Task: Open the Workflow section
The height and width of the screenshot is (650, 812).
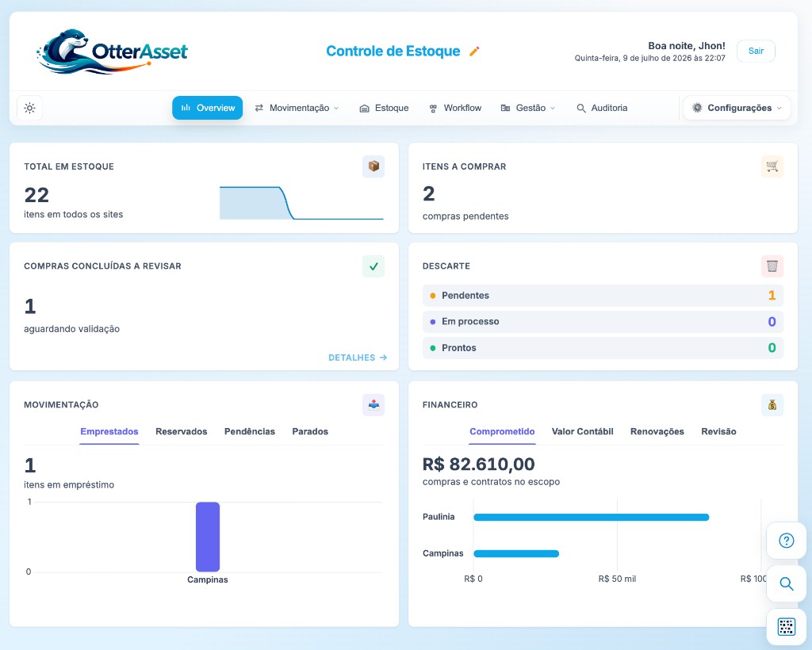Action: [455, 108]
